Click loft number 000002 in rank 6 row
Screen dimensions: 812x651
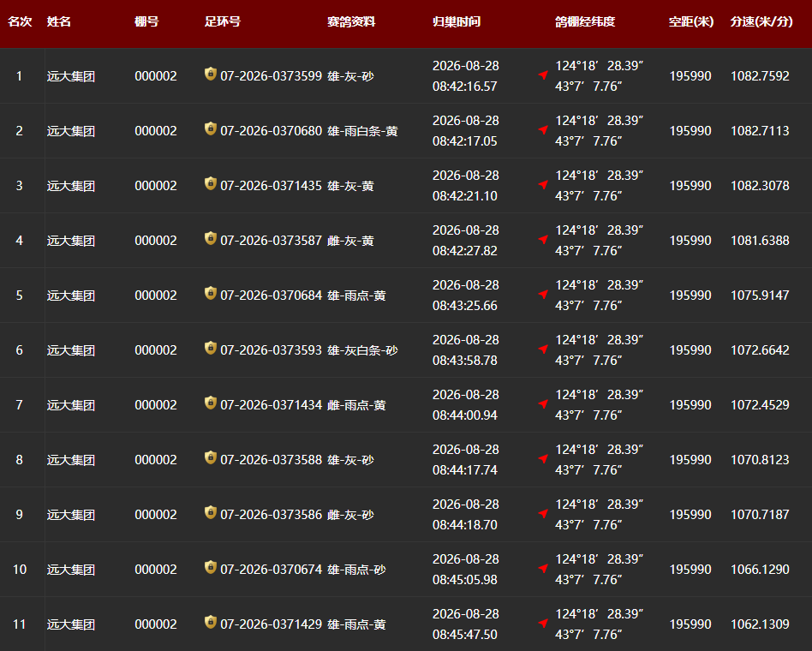[156, 351]
